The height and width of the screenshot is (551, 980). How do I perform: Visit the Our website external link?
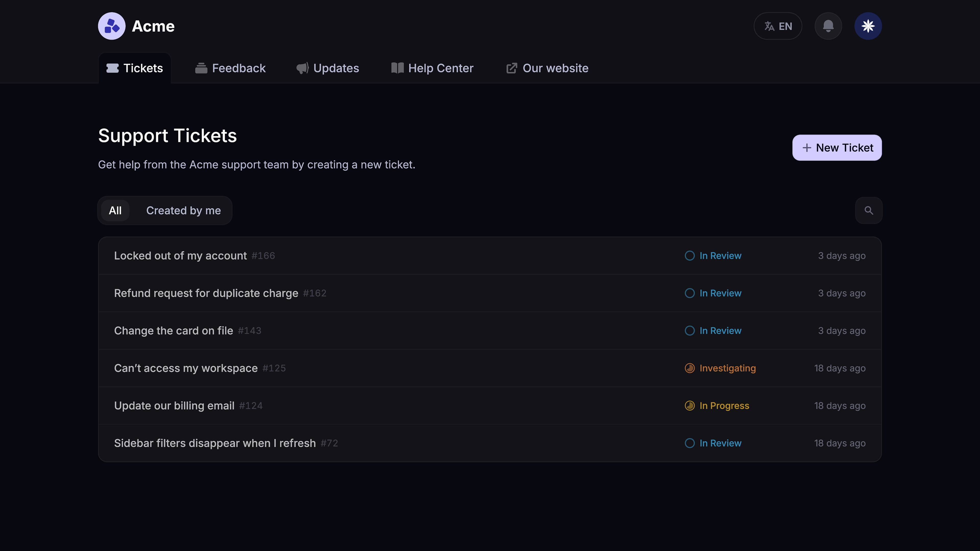tap(547, 68)
